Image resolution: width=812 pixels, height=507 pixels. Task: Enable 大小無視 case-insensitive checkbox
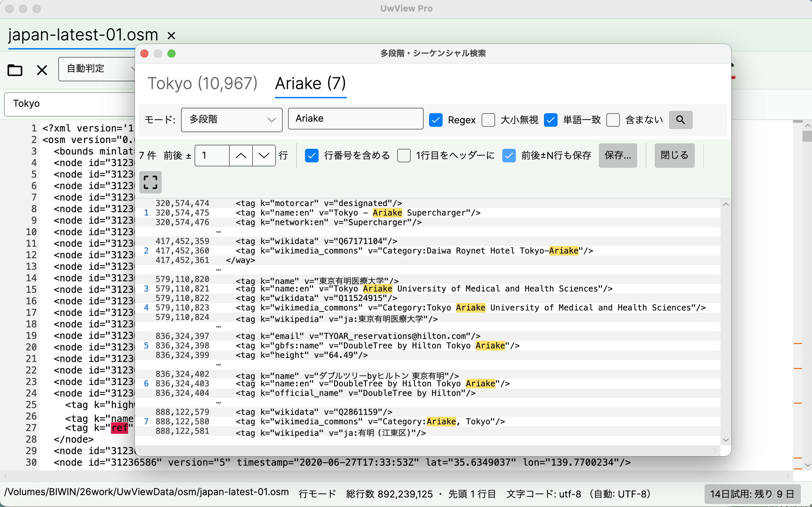tap(488, 120)
